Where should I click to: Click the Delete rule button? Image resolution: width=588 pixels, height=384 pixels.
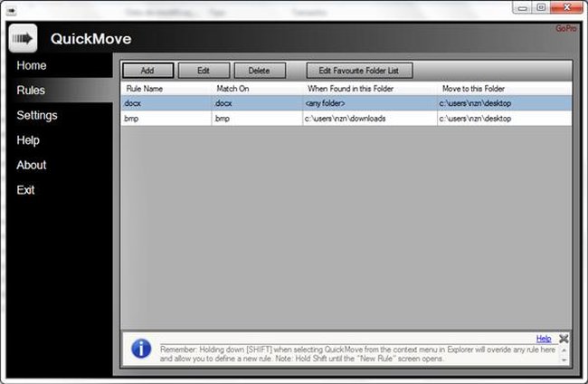pos(260,71)
